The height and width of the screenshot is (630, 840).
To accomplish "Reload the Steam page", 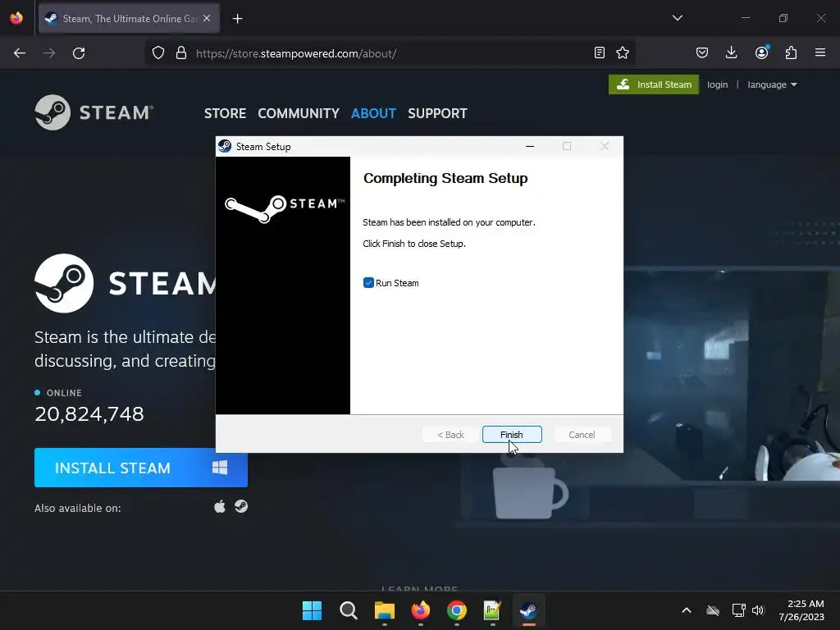I will click(x=79, y=53).
